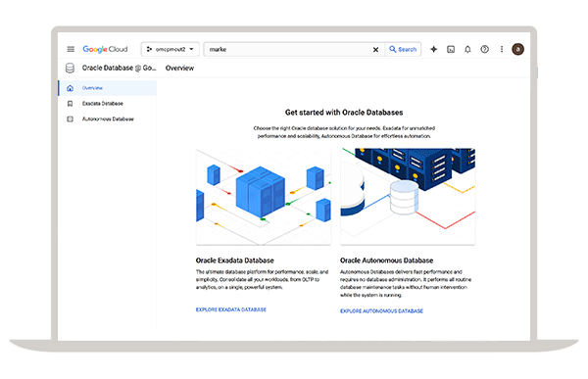Click 'Get started with Oracle Databases' heading
588x379 pixels.
344,113
